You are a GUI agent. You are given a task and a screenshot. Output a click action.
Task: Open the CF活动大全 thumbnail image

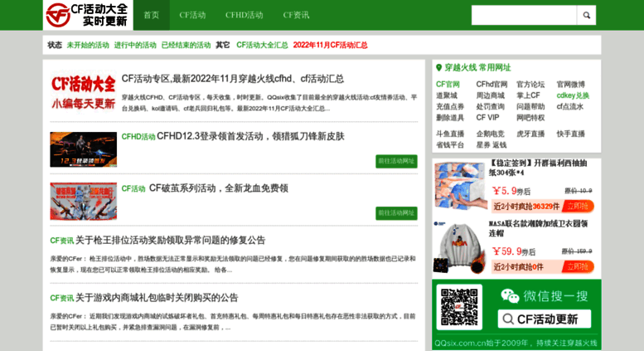(84, 91)
